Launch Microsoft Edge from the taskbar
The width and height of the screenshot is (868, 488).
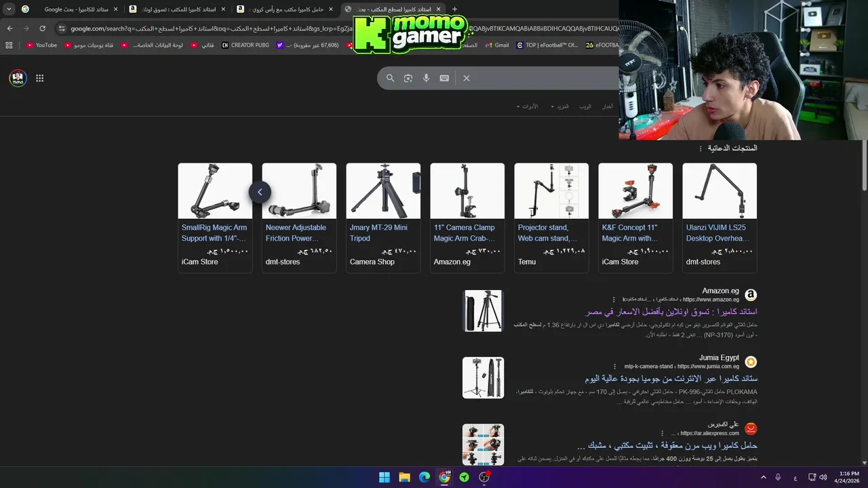425,477
